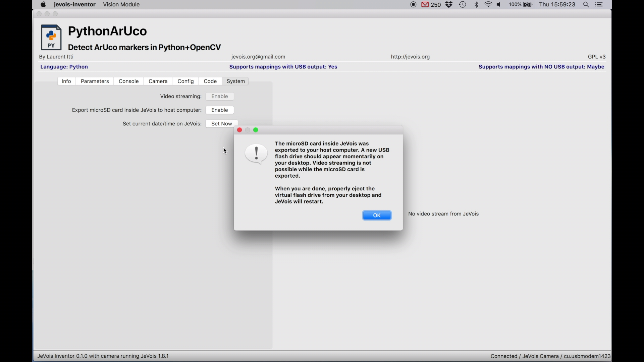The image size is (644, 362).
Task: Click 'Supports mappings with USB output: Yes'
Action: coord(283,67)
